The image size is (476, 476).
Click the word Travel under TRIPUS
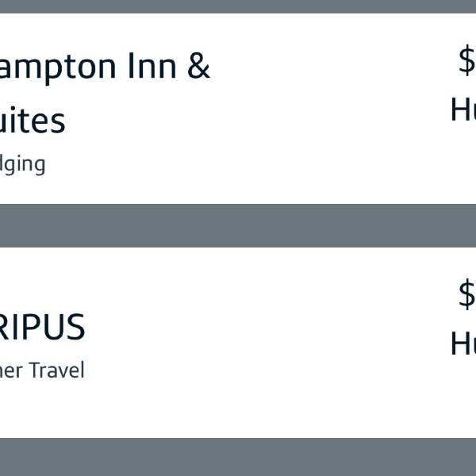point(57,370)
